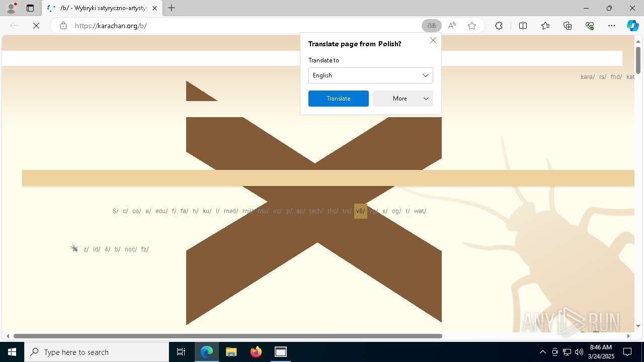Open the oc/ board link
The image size is (644, 362).
click(x=277, y=211)
